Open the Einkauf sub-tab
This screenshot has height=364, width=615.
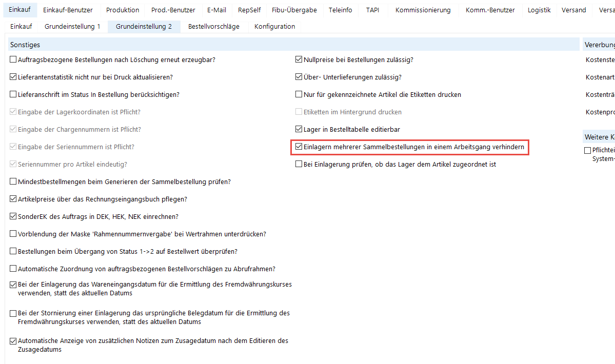click(x=21, y=26)
